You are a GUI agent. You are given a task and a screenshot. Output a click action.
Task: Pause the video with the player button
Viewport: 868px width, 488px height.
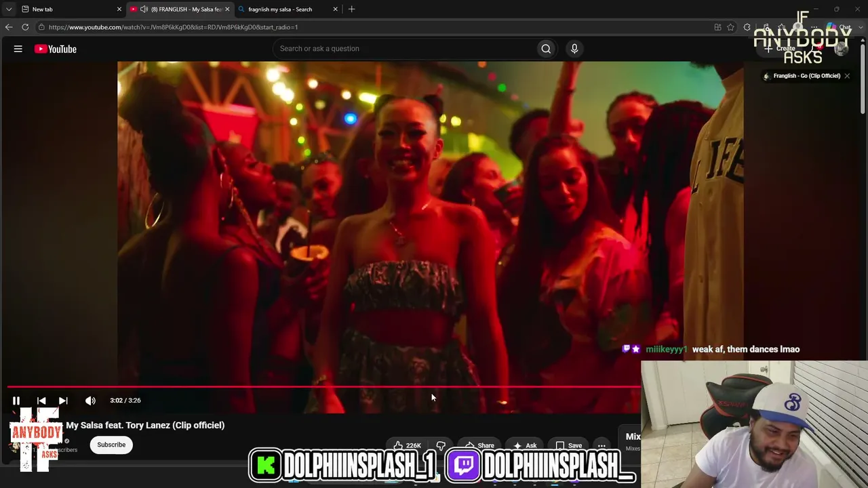(x=16, y=401)
